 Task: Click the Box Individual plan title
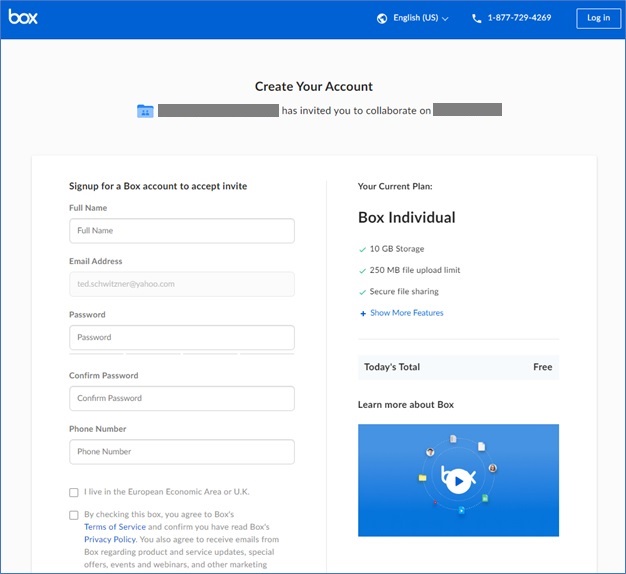coord(407,218)
